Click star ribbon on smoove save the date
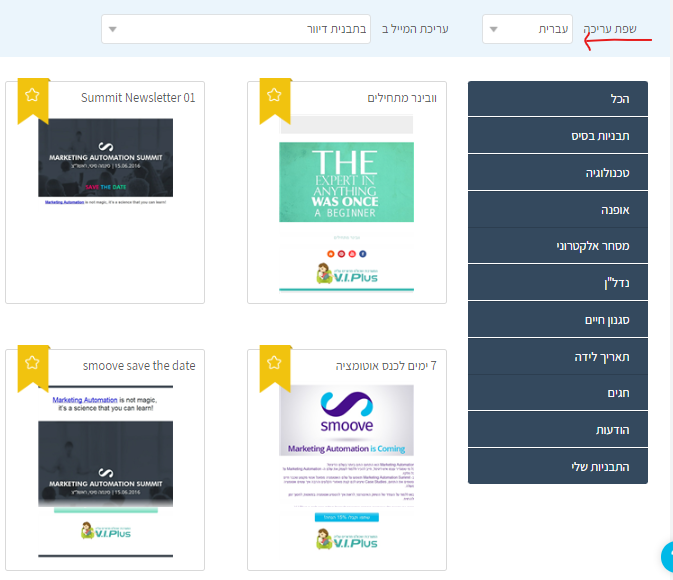Screen dimensions: 673x580 tap(32, 365)
